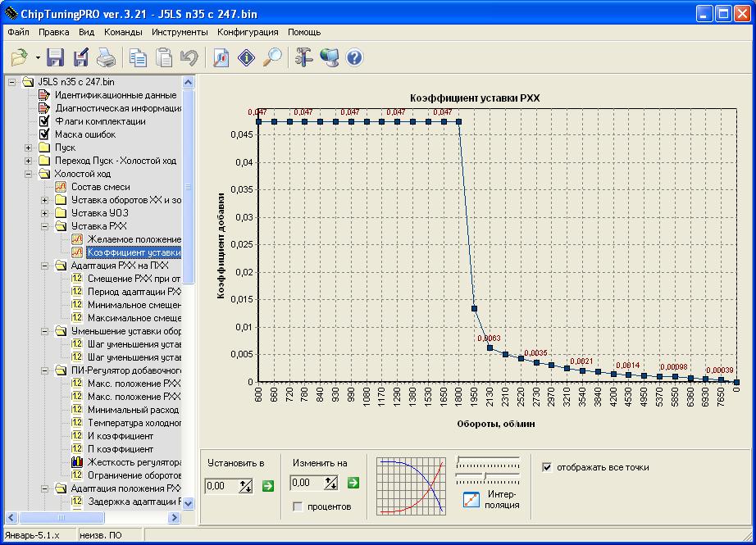Select Температура холодного in the tree
756x545 pixels.
(134, 423)
